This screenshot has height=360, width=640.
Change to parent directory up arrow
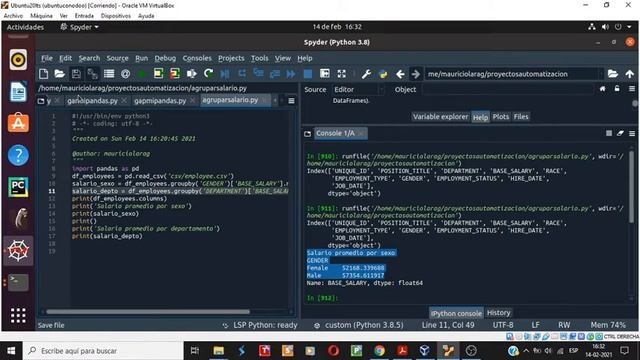[x=629, y=74]
